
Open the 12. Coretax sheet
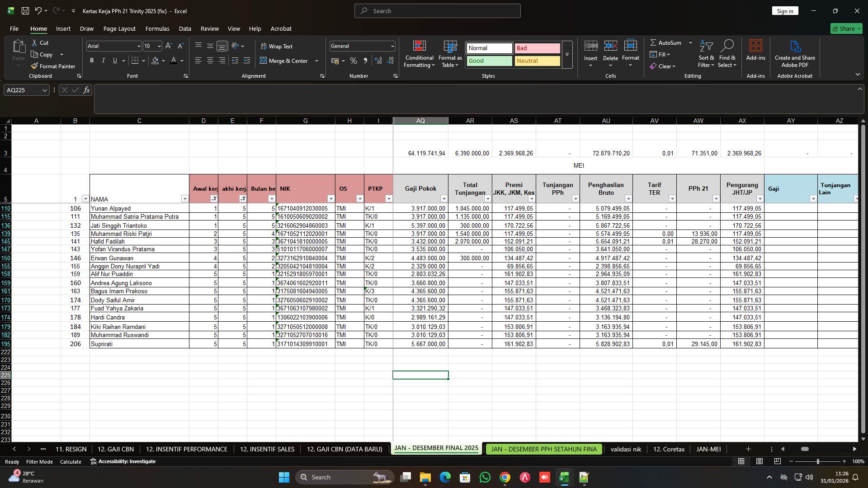[x=669, y=449]
